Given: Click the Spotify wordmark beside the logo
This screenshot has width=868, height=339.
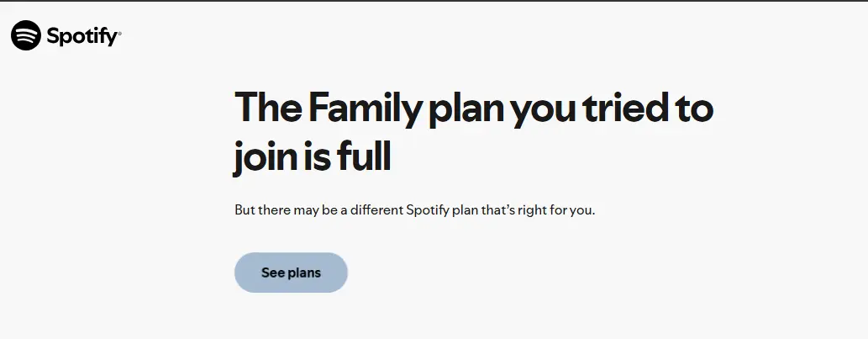Looking at the screenshot, I should tap(82, 36).
